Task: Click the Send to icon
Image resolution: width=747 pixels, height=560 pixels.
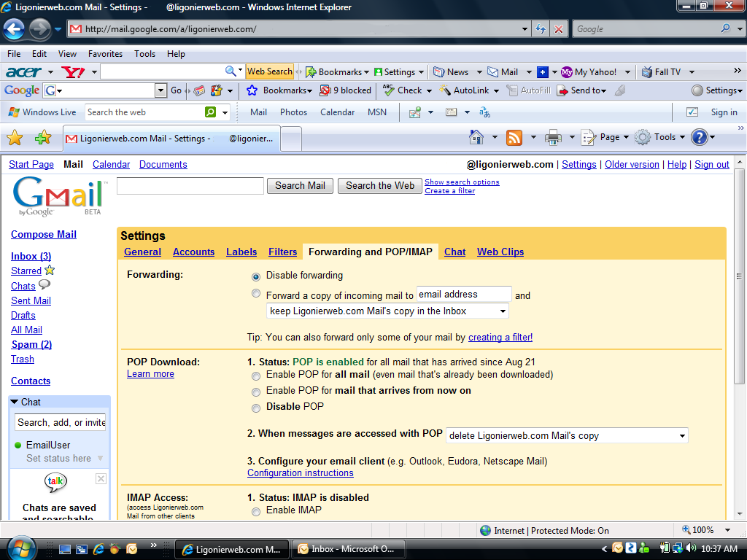Action: click(562, 90)
